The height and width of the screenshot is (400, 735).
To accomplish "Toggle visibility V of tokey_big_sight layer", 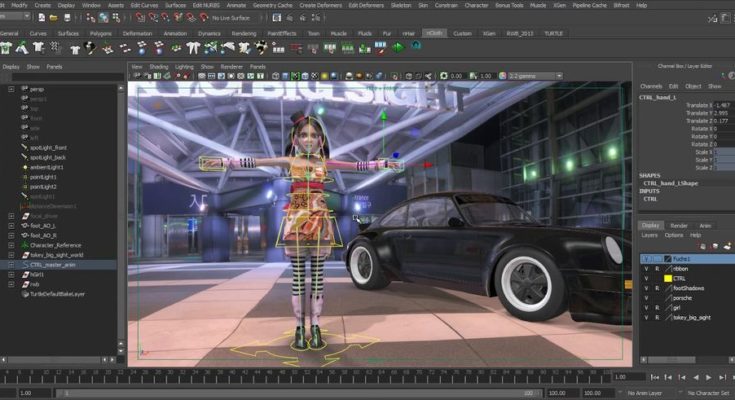I will pyautogui.click(x=646, y=317).
